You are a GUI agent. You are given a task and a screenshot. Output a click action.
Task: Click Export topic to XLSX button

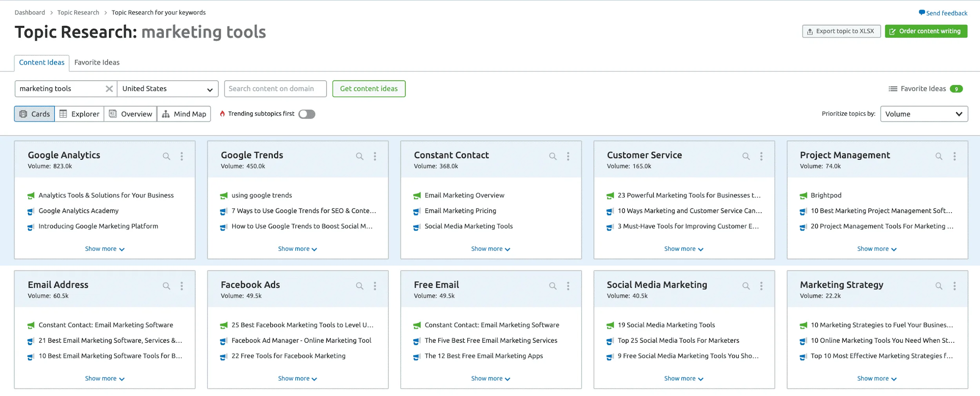click(x=841, y=31)
